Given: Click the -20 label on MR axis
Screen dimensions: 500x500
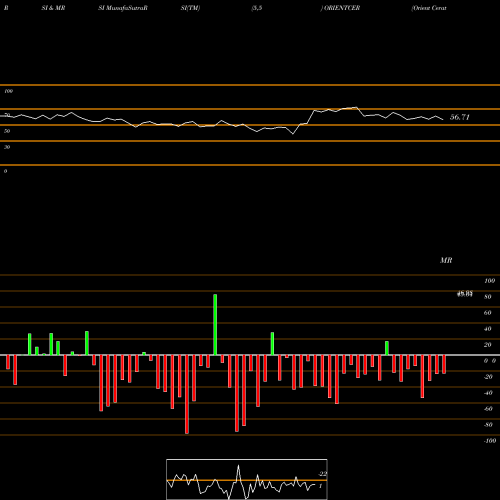Looking at the screenshot, I should (488, 377).
